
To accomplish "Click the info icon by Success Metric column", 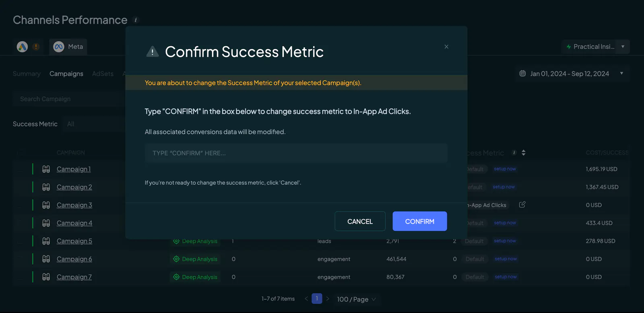I will point(514,152).
